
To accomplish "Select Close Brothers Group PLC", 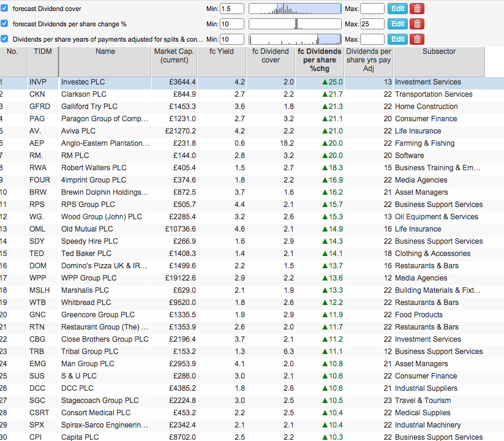I will coord(105,339).
